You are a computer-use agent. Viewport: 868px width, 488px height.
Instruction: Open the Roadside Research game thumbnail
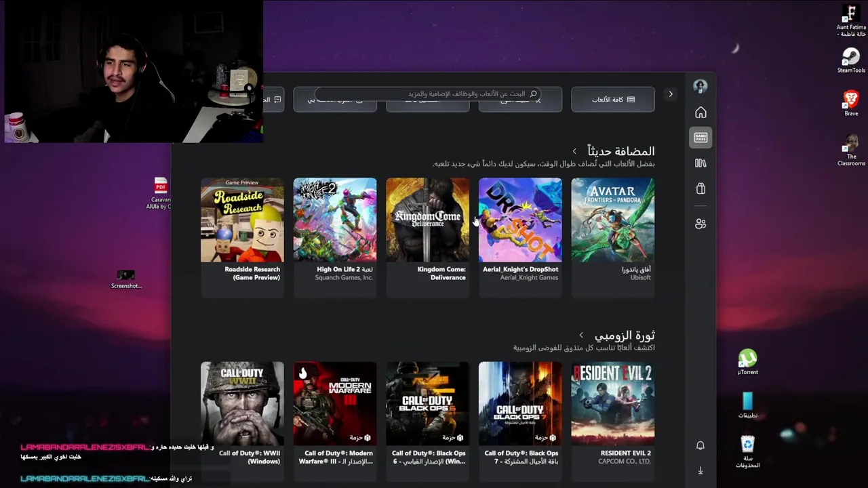tap(242, 220)
